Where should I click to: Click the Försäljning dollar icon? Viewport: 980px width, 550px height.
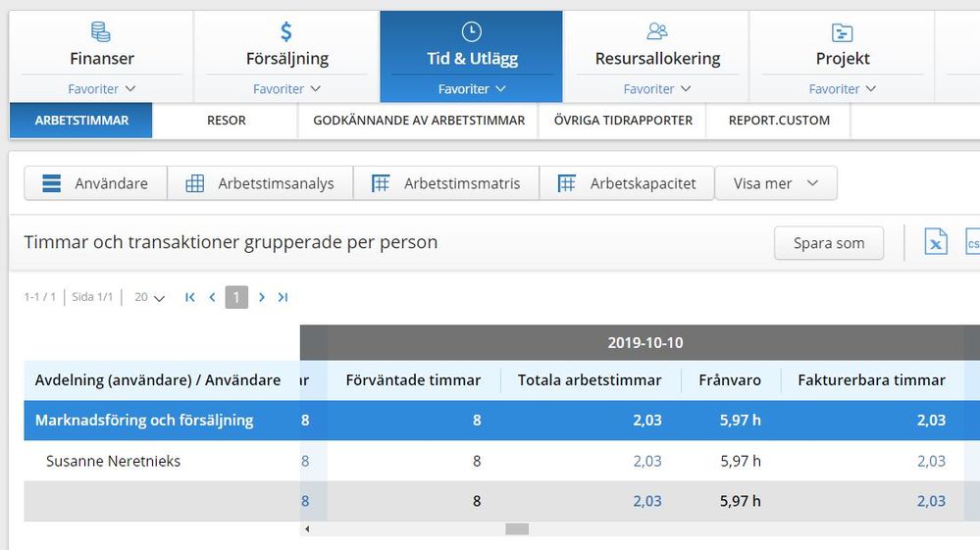pyautogui.click(x=285, y=32)
